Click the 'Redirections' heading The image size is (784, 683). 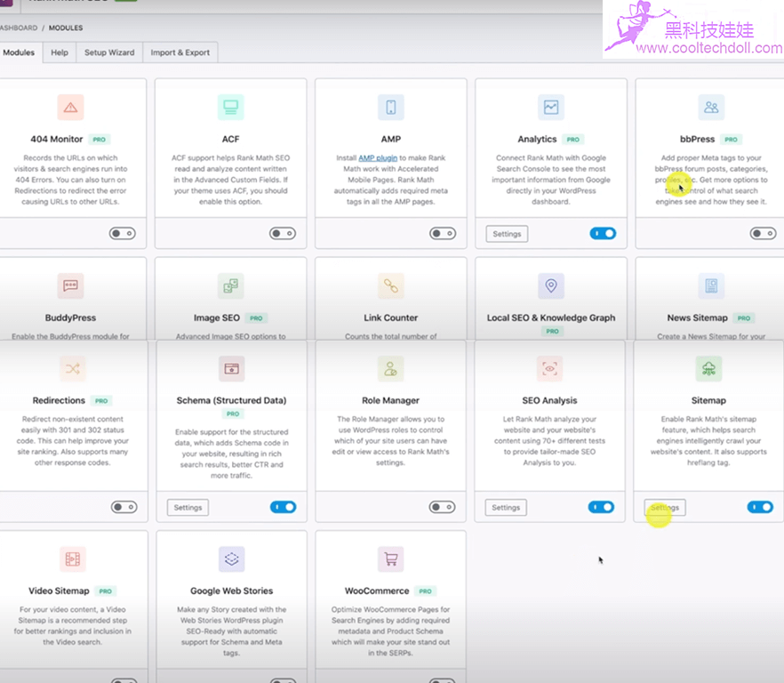(59, 400)
